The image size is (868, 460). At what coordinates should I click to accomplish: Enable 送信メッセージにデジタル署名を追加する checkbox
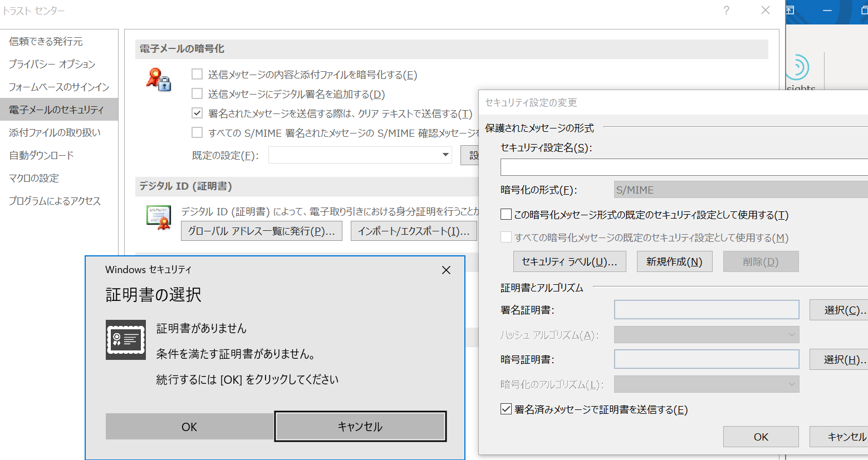coord(197,93)
